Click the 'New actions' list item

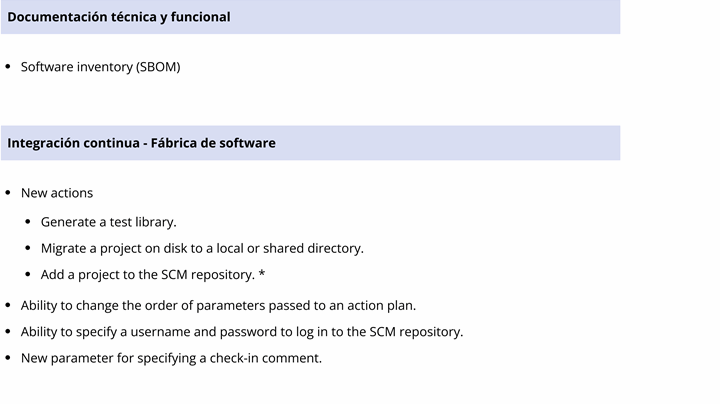57,193
